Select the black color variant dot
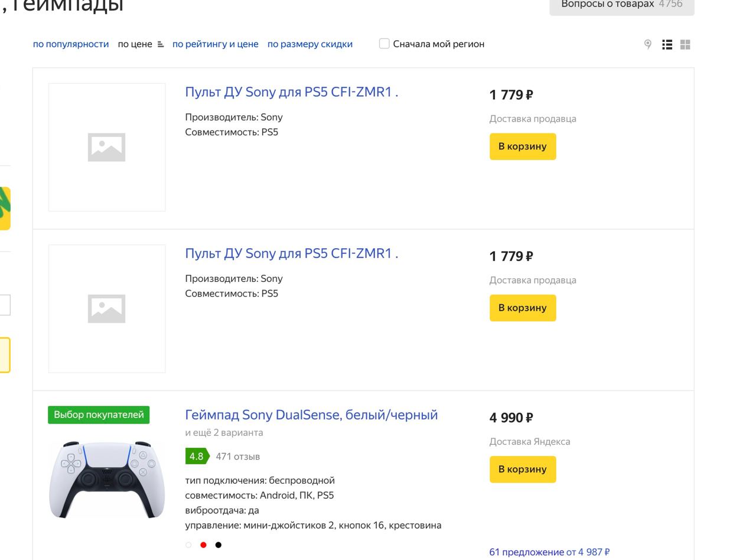Image resolution: width=756 pixels, height=560 pixels. coord(218,545)
